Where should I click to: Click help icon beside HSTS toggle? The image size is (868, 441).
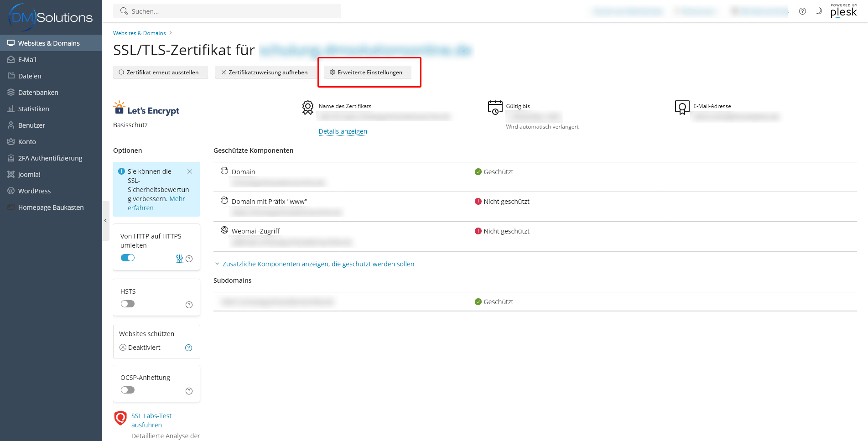tap(189, 305)
